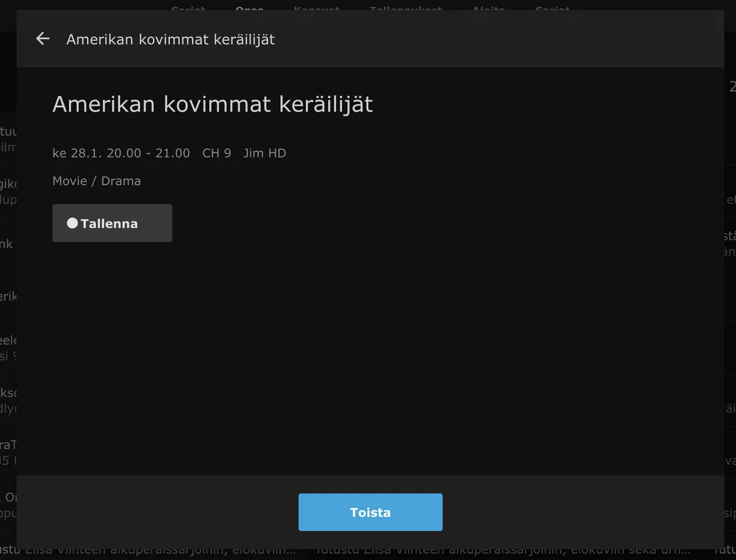This screenshot has width=736, height=560.
Task: Click the CH 9 channel number
Action: coord(217,153)
